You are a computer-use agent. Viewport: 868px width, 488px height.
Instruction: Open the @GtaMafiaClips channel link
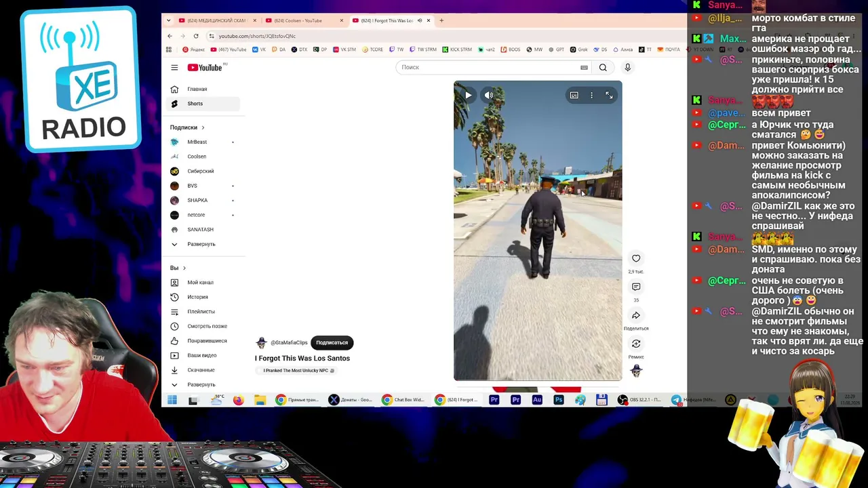click(289, 343)
